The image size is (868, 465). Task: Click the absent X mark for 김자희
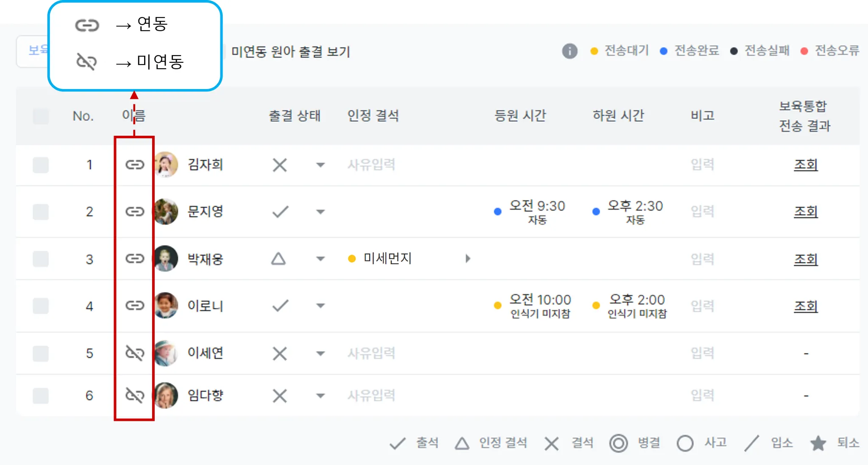pyautogui.click(x=280, y=165)
